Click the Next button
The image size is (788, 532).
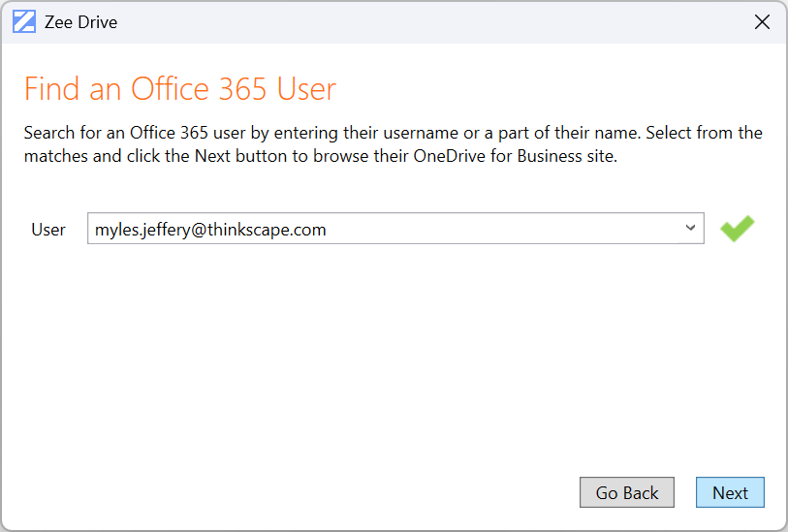coord(730,492)
